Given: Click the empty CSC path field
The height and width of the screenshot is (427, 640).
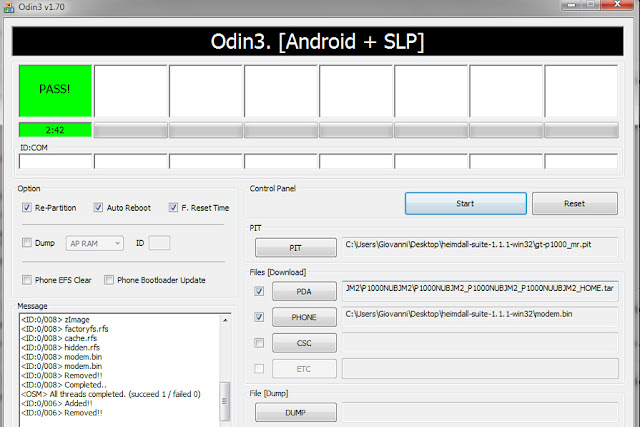Looking at the screenshot, I should point(480,343).
